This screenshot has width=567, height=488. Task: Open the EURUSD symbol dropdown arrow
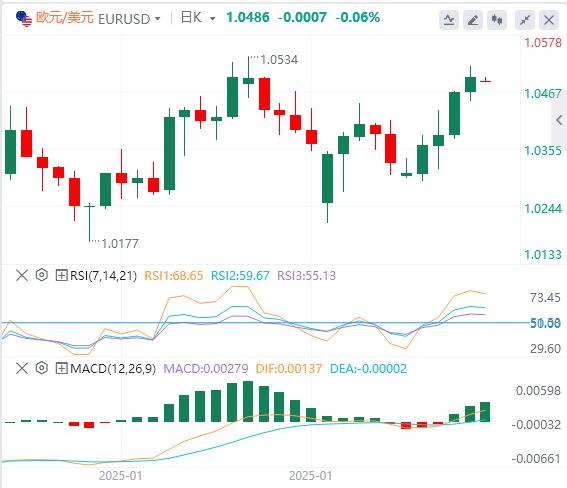pyautogui.click(x=158, y=18)
